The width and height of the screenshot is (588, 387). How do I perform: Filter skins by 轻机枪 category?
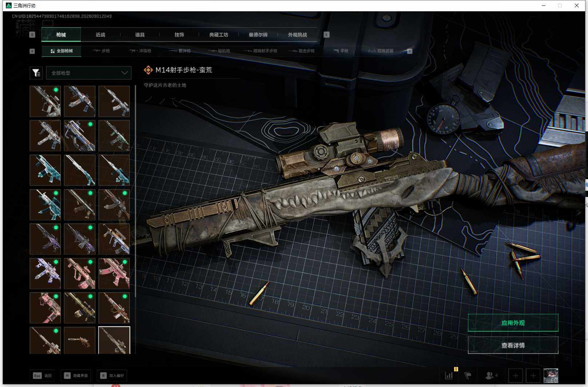pyautogui.click(x=219, y=51)
